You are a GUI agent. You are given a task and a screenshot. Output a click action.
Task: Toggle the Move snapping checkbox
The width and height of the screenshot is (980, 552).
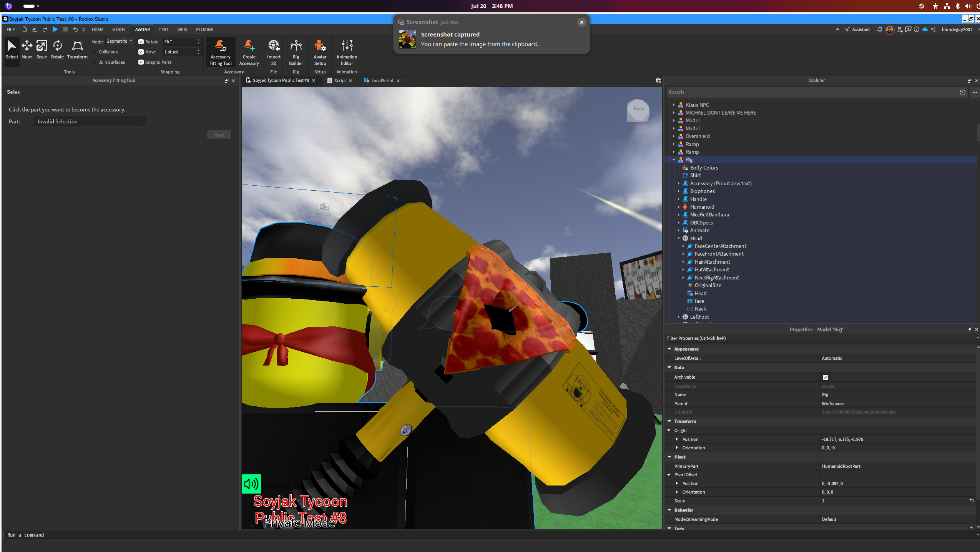(141, 52)
